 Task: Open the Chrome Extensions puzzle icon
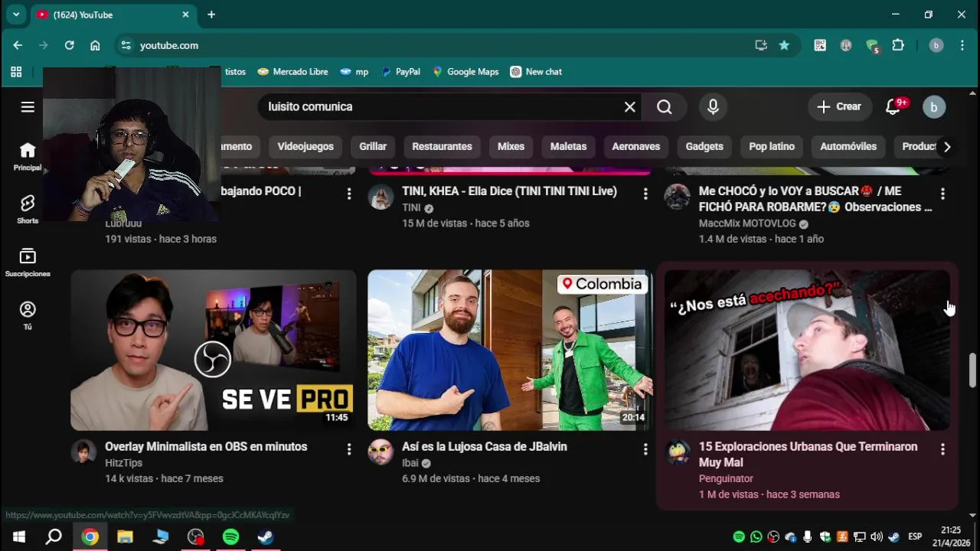(898, 45)
